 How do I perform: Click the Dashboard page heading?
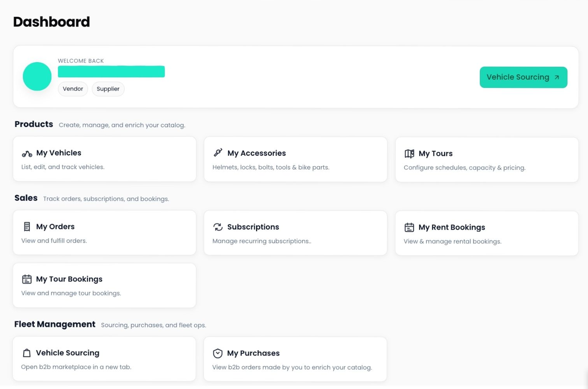point(51,21)
